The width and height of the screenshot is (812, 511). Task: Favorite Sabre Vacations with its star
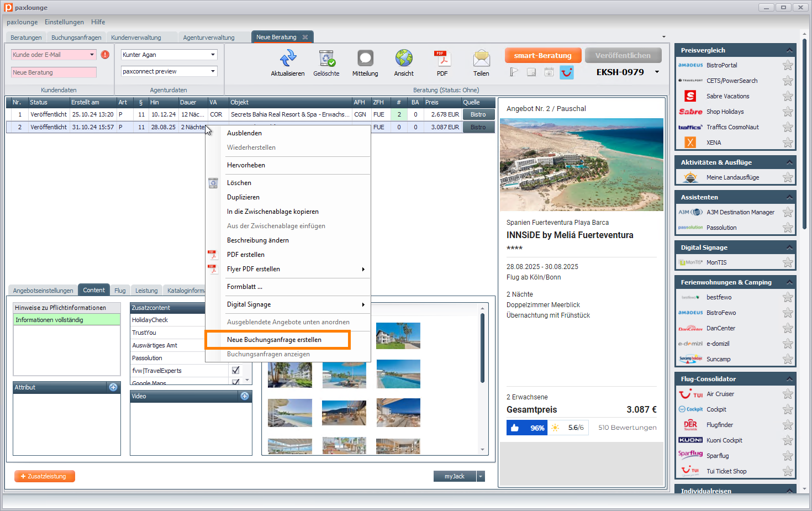click(788, 96)
